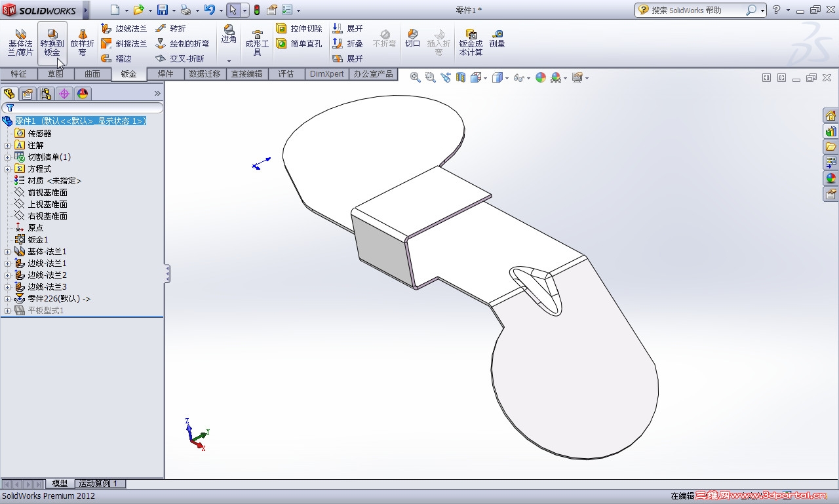Choose the 切口 rip tool
Screen dimensions: 839x504
[412, 38]
